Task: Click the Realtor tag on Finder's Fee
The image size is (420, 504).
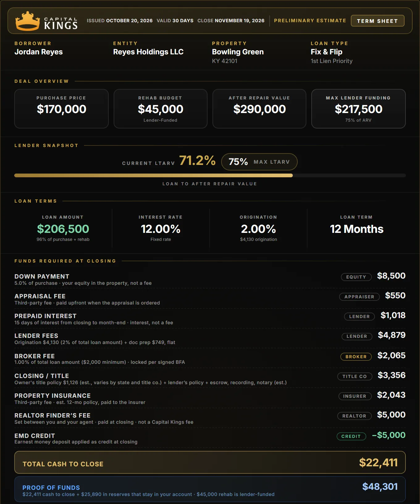Action: [354, 416]
